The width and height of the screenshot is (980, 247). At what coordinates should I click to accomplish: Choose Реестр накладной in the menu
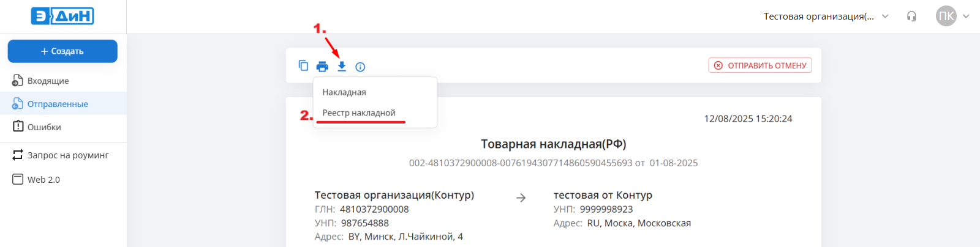(x=359, y=113)
